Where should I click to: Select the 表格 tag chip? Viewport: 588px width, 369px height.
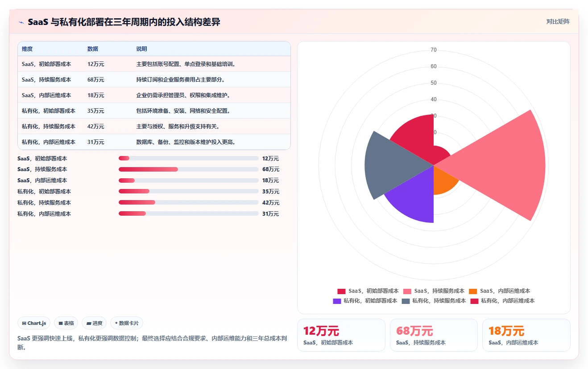pyautogui.click(x=66, y=323)
